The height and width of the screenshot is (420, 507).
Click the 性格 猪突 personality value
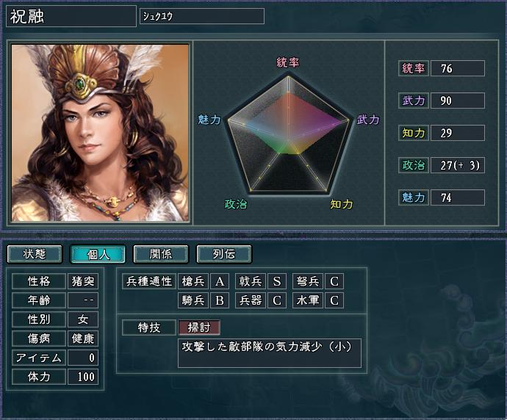pos(83,281)
